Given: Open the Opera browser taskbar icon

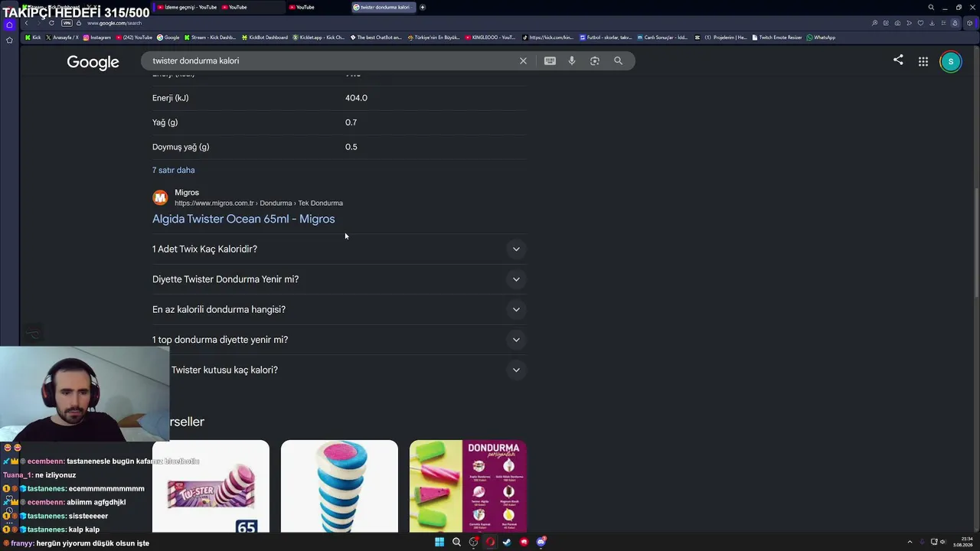Looking at the screenshot, I should (x=490, y=542).
